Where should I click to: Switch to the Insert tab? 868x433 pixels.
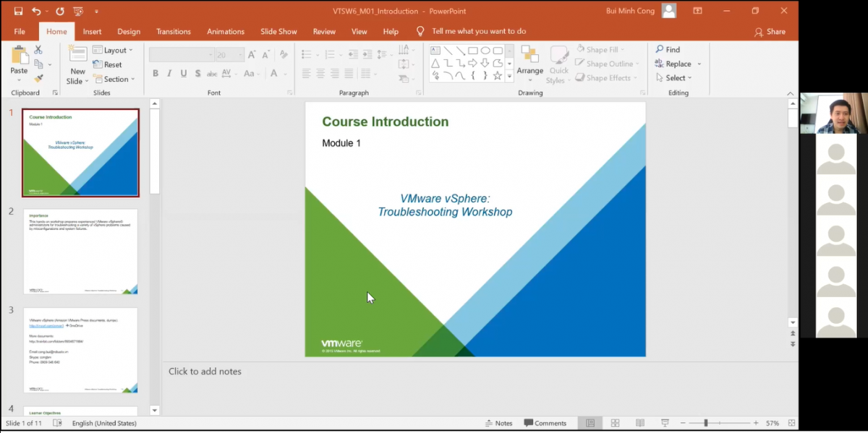point(92,31)
